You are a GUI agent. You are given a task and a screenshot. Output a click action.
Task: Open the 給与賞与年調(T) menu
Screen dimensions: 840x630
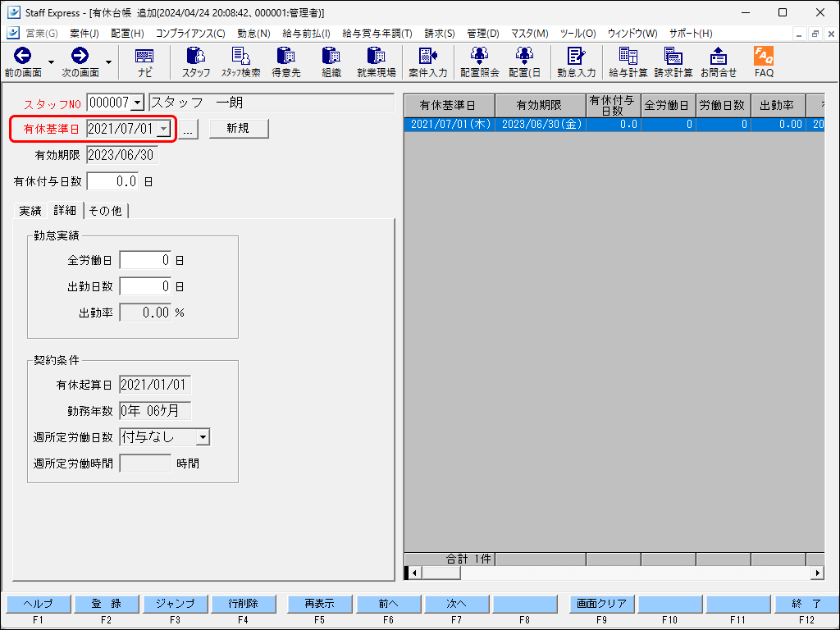point(377,33)
